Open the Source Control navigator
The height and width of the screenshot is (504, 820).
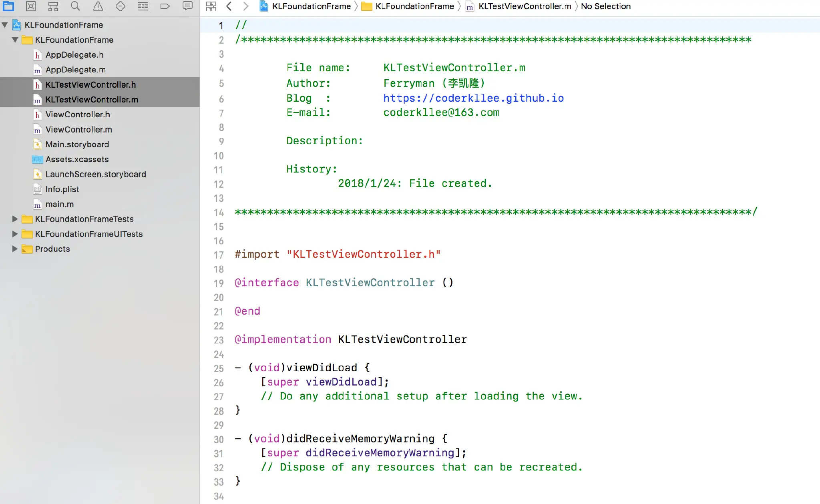tap(31, 6)
